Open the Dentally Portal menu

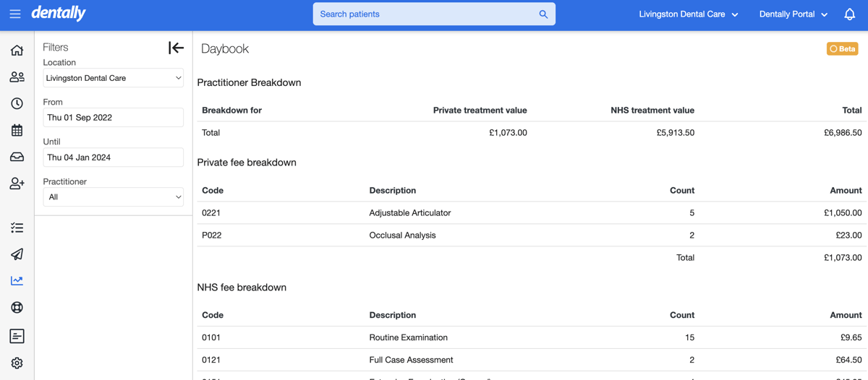click(793, 14)
